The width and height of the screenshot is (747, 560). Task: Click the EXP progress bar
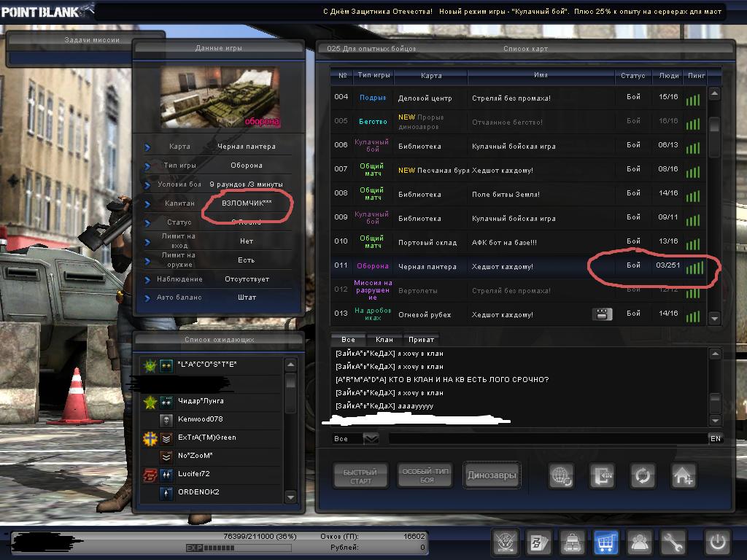pos(239,548)
